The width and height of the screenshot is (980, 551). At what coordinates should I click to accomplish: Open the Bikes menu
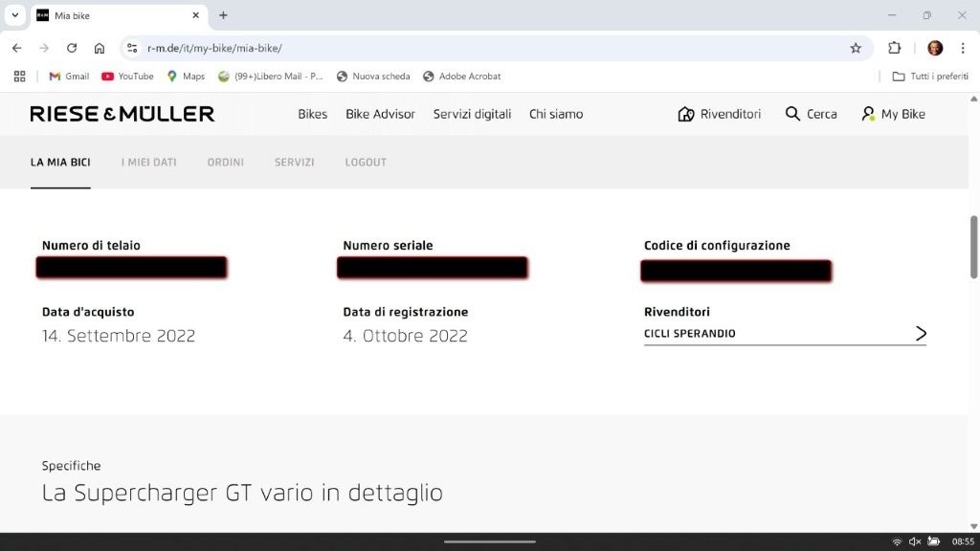pos(313,114)
